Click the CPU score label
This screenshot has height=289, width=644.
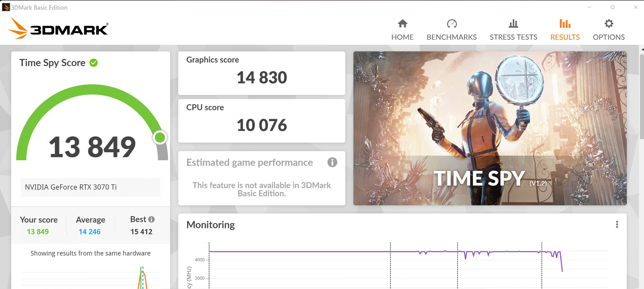(205, 108)
